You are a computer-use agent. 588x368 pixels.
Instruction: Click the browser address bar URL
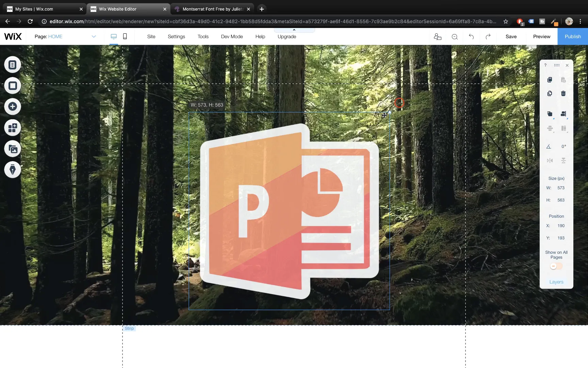pyautogui.click(x=273, y=21)
